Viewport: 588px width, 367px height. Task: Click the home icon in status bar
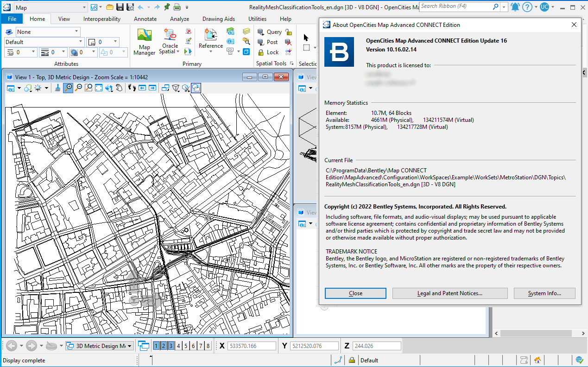(537, 360)
